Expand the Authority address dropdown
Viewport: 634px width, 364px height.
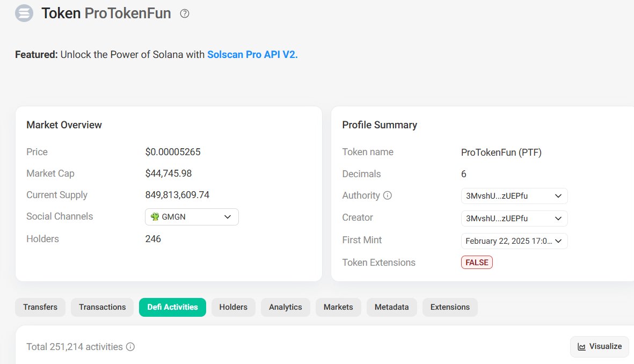[514, 196]
